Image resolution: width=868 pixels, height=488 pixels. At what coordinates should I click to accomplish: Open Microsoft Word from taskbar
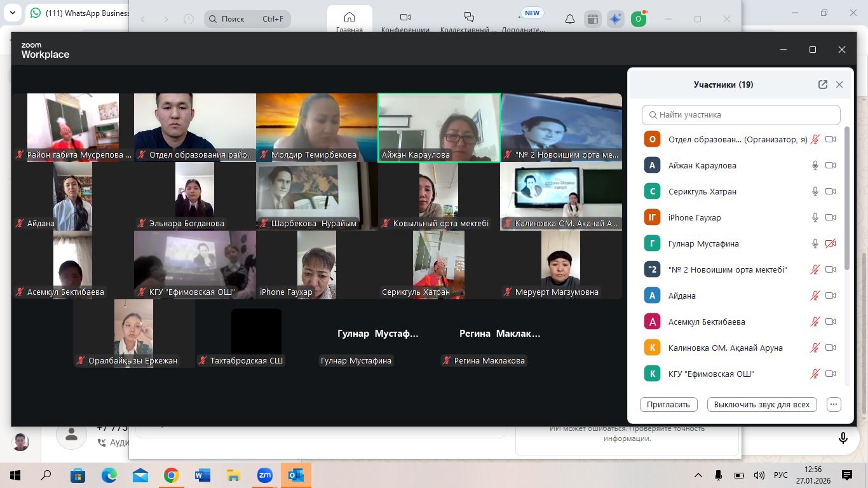click(202, 475)
